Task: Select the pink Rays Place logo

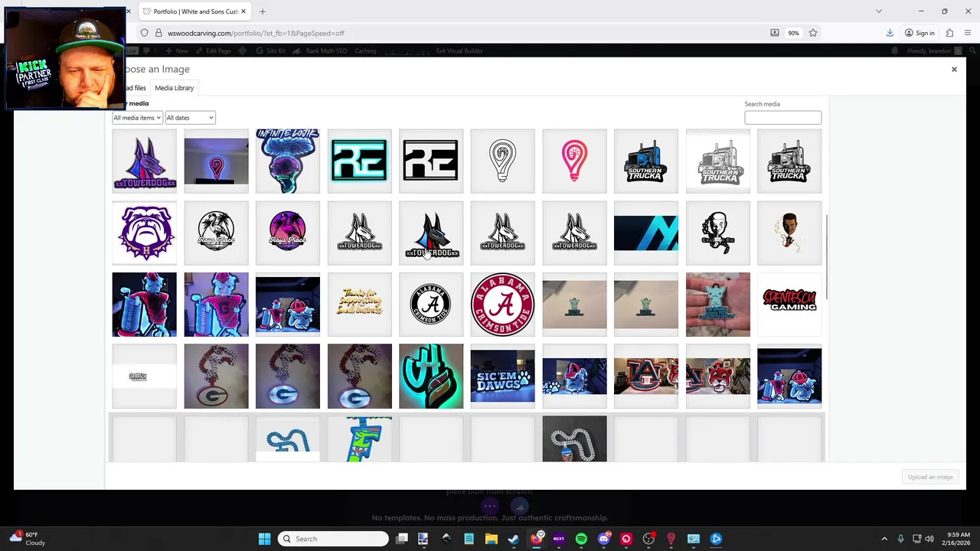Action: [x=288, y=233]
